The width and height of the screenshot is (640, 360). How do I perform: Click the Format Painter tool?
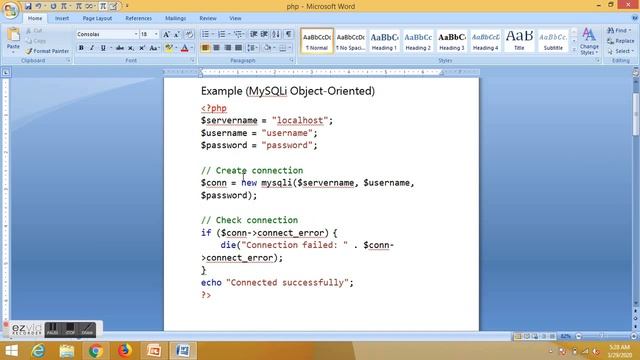coord(47,51)
